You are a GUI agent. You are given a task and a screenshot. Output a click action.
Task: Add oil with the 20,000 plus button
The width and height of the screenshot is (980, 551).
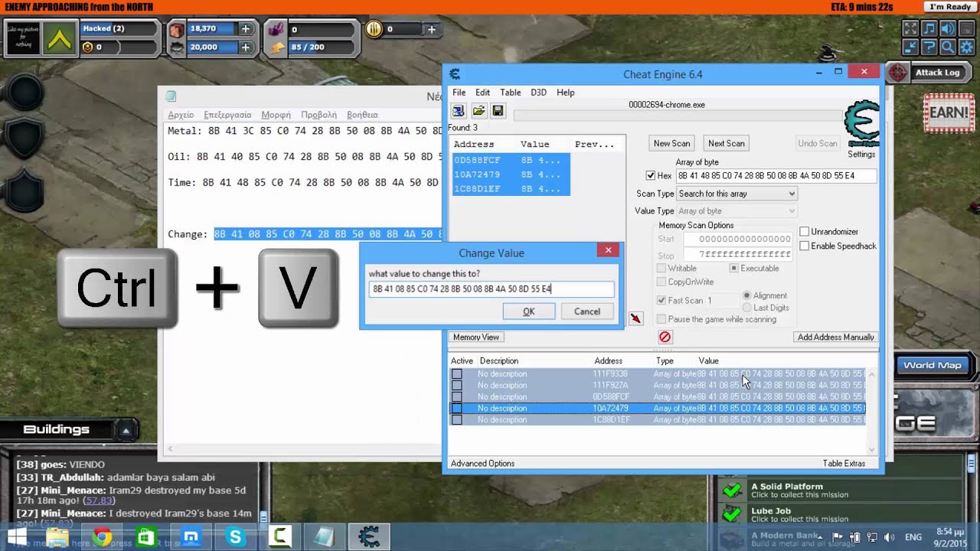coord(245,47)
